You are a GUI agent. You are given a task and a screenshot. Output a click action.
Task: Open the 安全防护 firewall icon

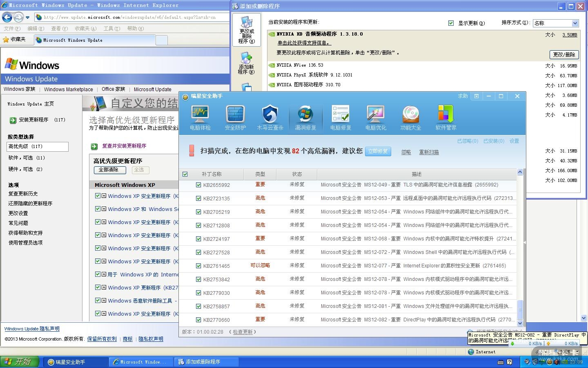pyautogui.click(x=235, y=118)
